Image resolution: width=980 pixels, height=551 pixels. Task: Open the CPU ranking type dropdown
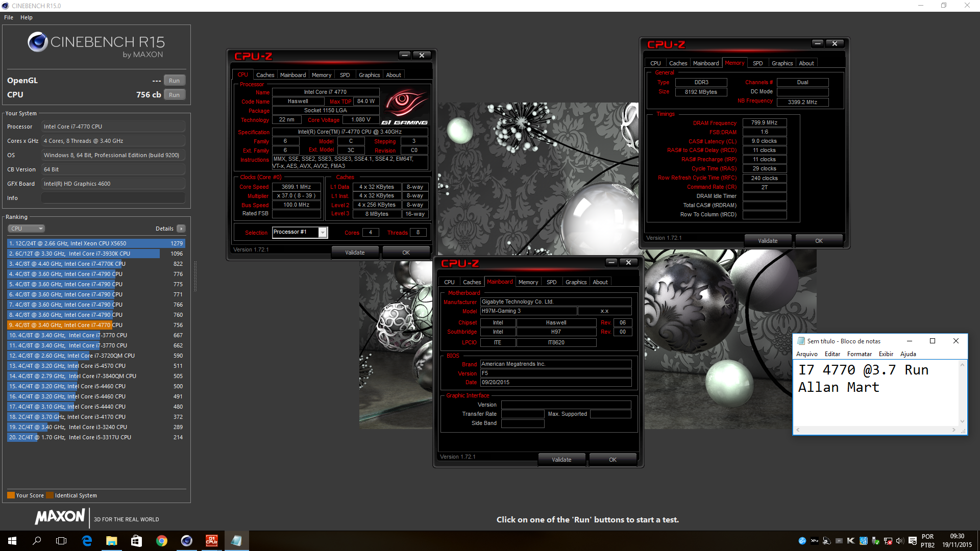pos(27,229)
